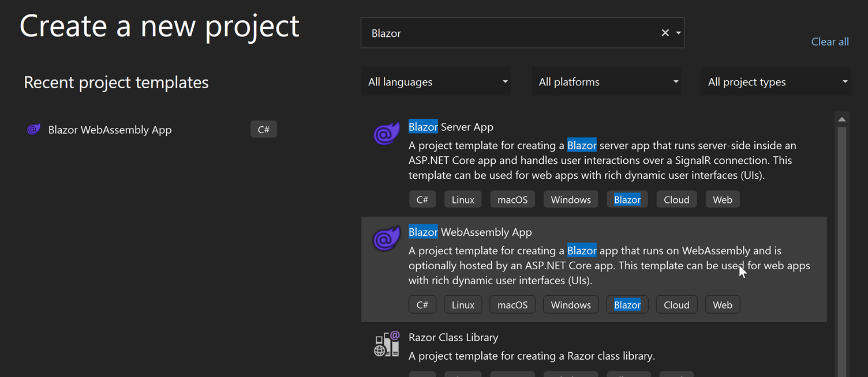The width and height of the screenshot is (868, 377).
Task: Click the C# tag on Blazor Server App
Action: point(422,199)
